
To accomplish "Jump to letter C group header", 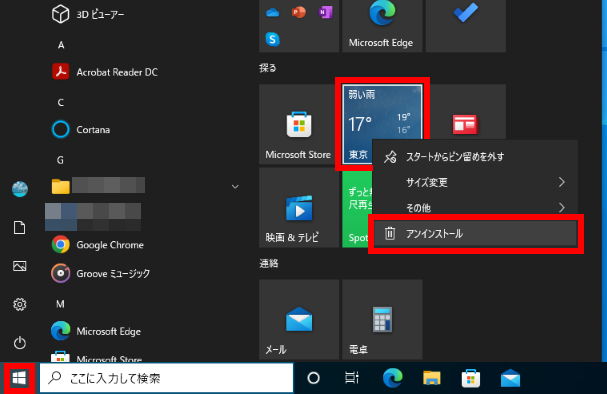I will [x=61, y=103].
